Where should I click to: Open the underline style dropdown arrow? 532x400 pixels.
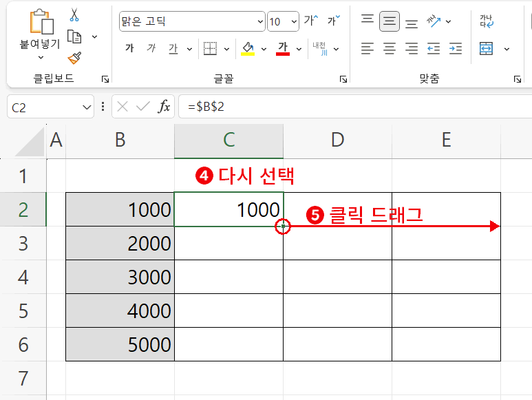point(189,49)
